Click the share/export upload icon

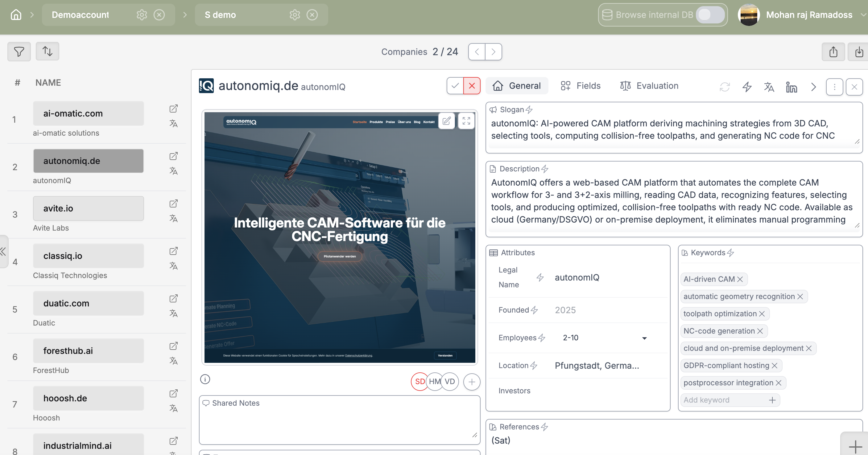[833, 52]
